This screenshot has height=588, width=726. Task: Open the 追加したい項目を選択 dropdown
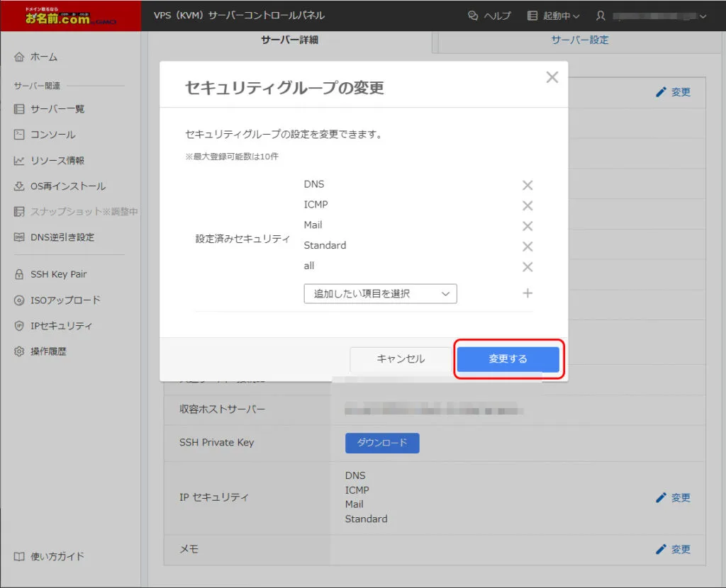tap(380, 293)
